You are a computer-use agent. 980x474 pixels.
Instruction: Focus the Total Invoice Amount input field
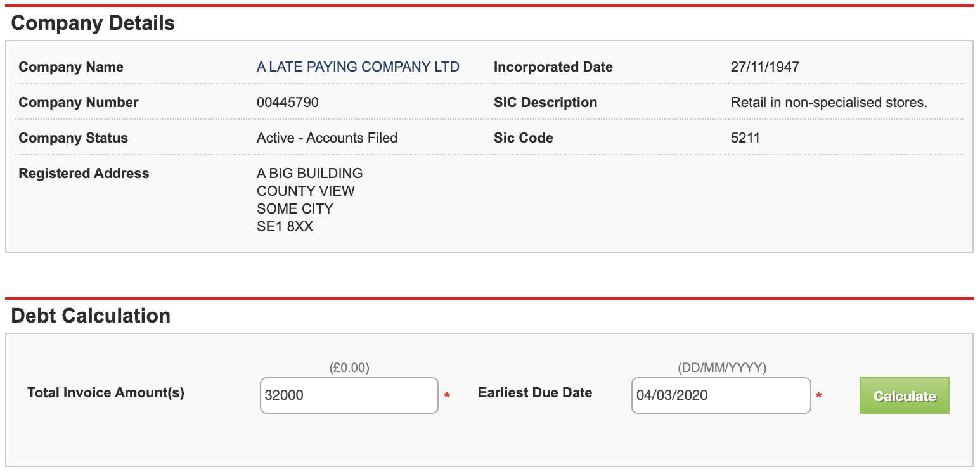(349, 395)
